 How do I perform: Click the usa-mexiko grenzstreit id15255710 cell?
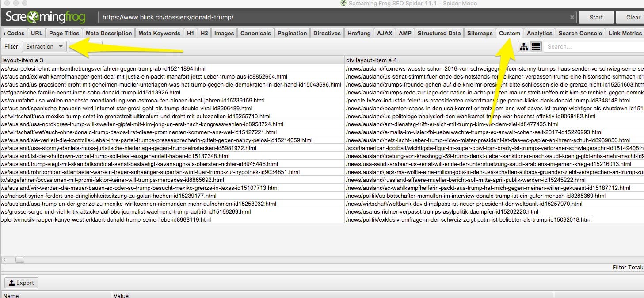tap(173, 116)
